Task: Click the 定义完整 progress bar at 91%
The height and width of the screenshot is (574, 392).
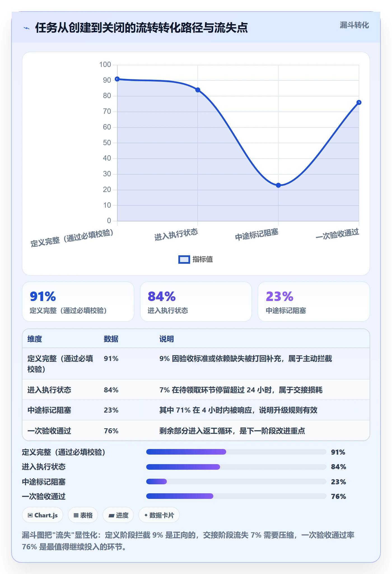Action: tap(236, 452)
